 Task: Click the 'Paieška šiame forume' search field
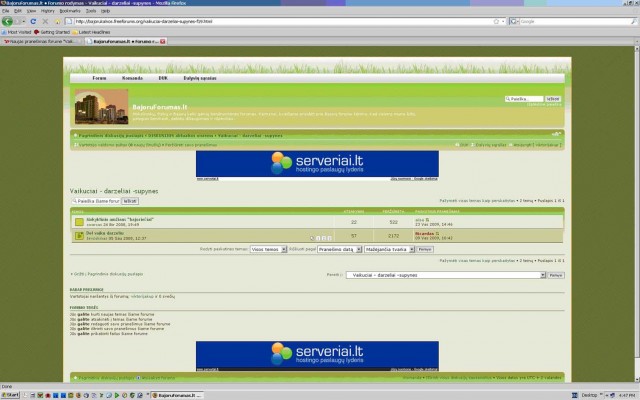pyautogui.click(x=96, y=201)
